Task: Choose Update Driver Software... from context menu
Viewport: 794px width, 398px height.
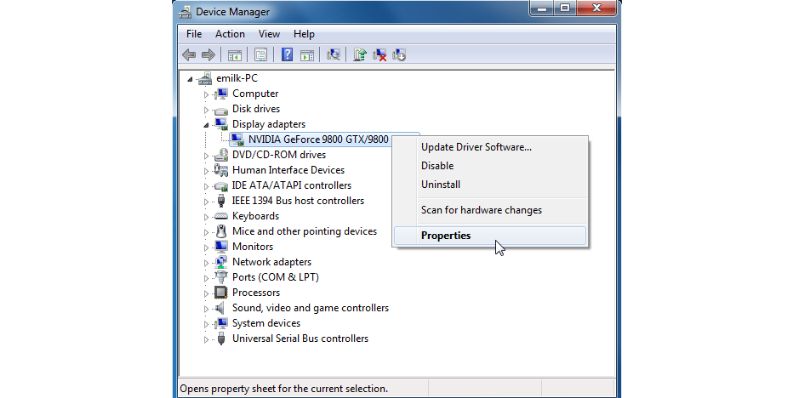Action: pyautogui.click(x=490, y=147)
